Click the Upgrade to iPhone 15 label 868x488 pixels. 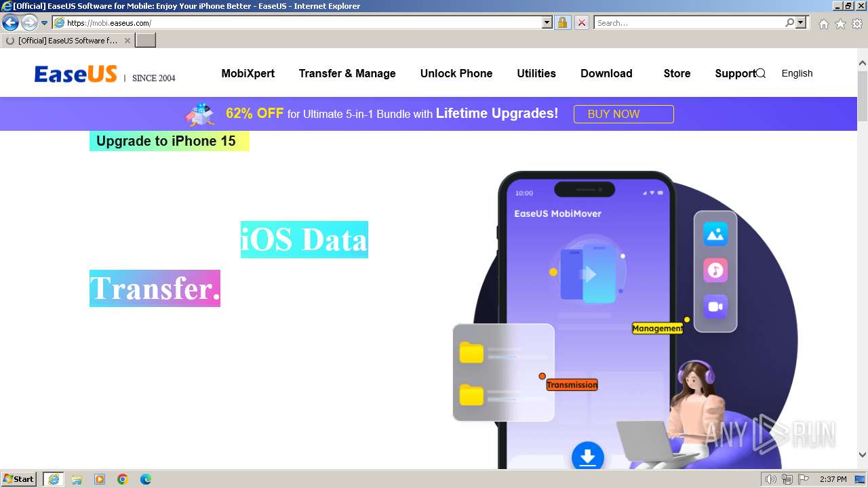pos(169,141)
